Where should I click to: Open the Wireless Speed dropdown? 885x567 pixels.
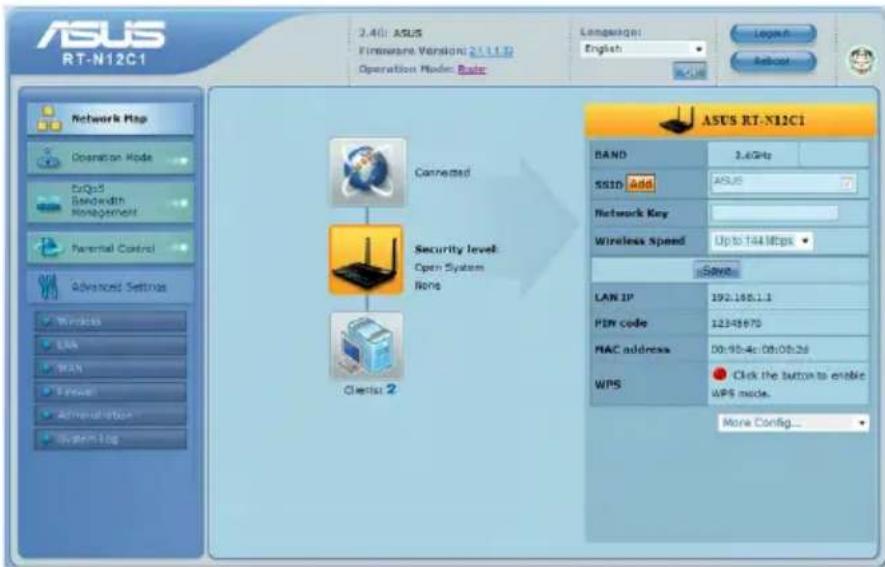coord(761,241)
